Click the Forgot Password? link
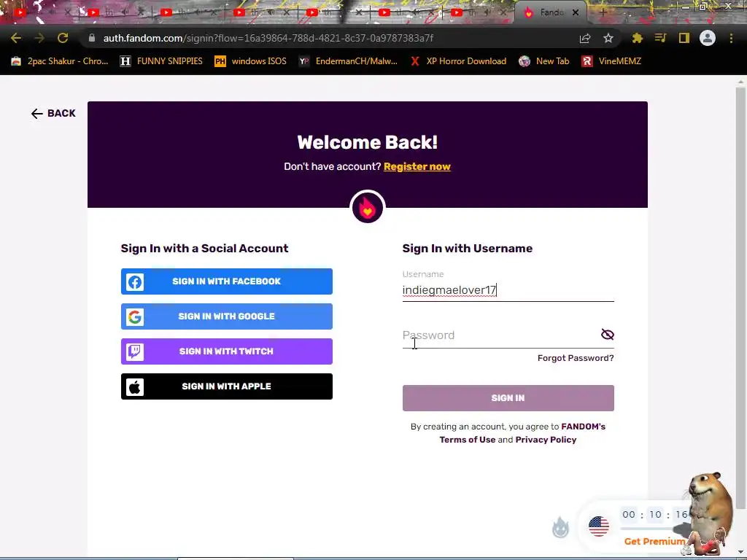 (576, 358)
